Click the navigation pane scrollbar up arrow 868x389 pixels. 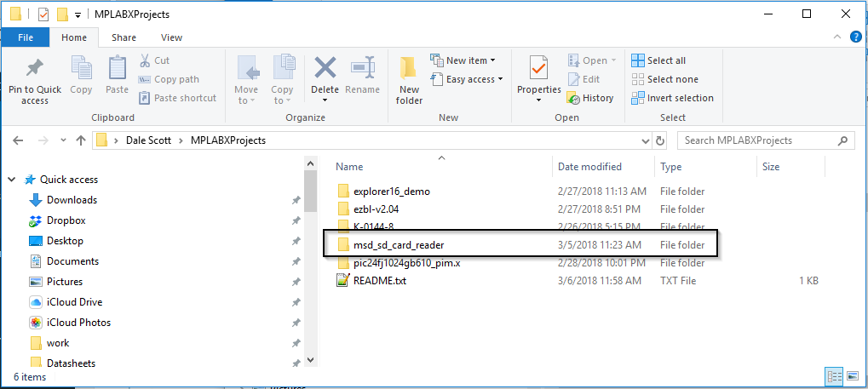(x=310, y=163)
